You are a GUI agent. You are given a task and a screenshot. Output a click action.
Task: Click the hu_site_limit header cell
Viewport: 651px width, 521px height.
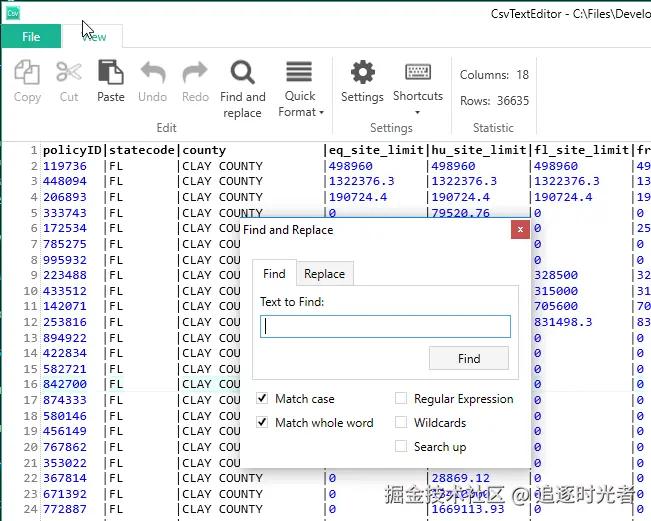click(479, 150)
